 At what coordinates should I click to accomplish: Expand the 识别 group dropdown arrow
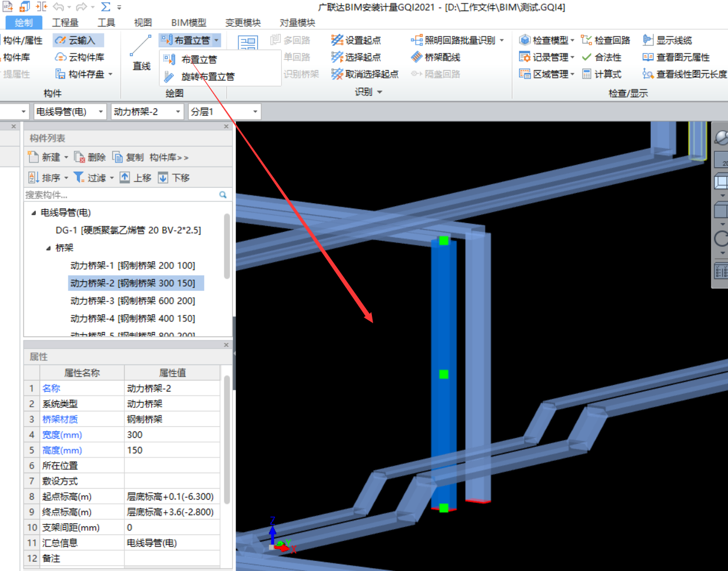380,92
